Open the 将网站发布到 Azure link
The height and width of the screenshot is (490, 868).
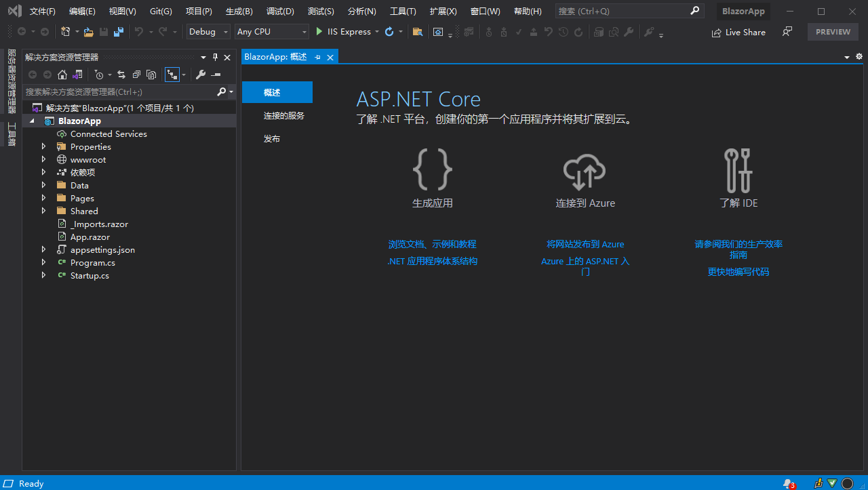click(x=585, y=244)
